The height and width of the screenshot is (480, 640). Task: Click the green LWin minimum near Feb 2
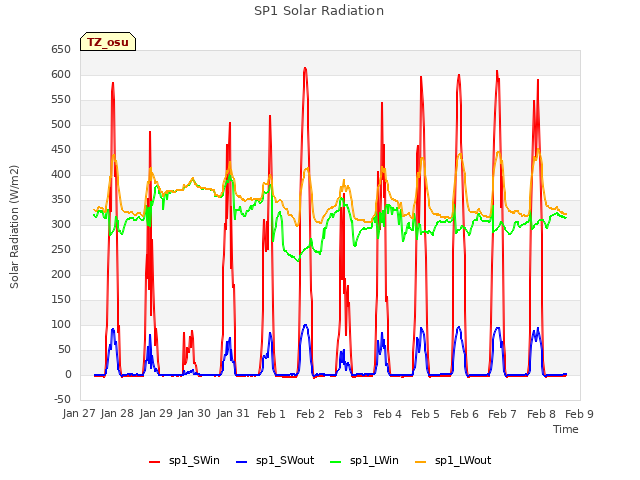(298, 260)
